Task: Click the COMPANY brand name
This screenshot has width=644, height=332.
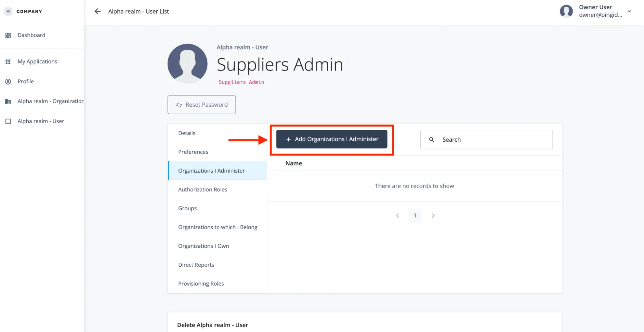Action: coord(29,12)
